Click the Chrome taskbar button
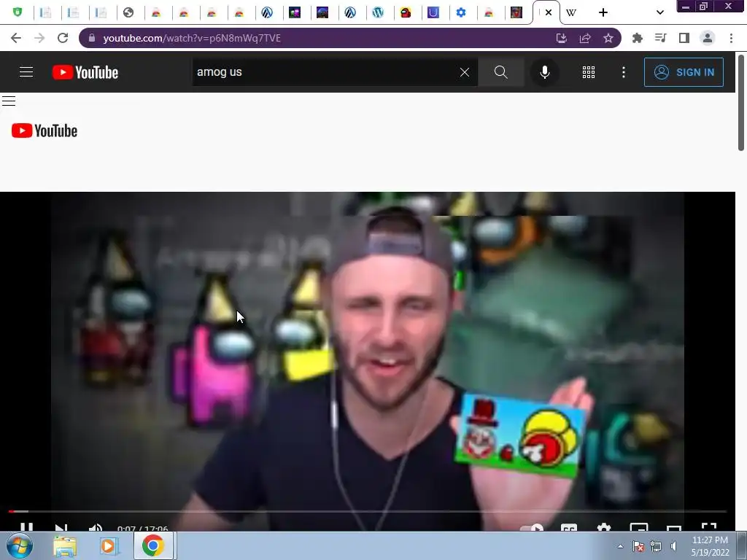 pyautogui.click(x=152, y=545)
